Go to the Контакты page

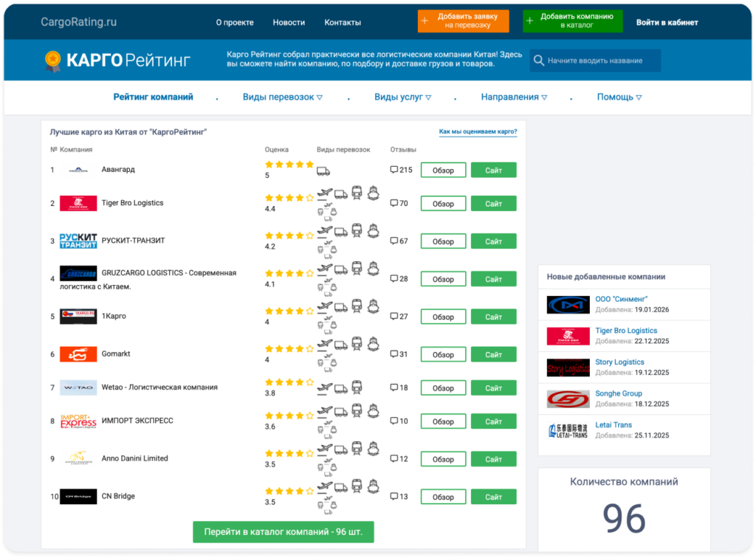coord(343,22)
